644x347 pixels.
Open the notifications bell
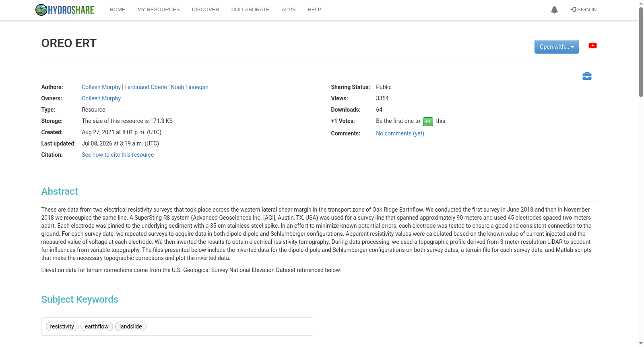554,10
